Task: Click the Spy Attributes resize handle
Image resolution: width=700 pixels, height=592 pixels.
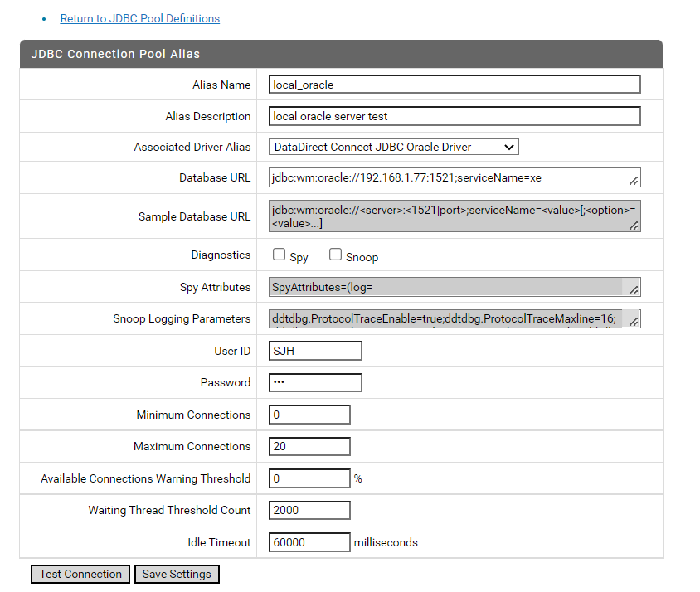Action: 634,290
